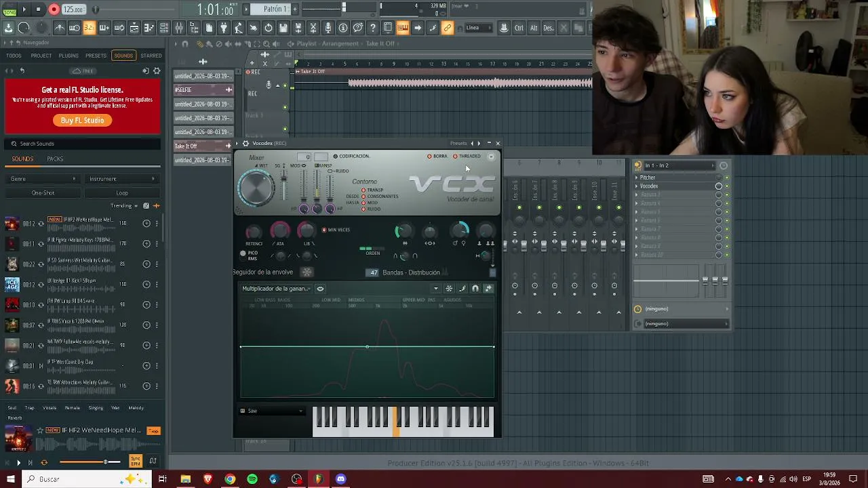Play the sound preview in the browser player
868x488 pixels.
click(18, 462)
